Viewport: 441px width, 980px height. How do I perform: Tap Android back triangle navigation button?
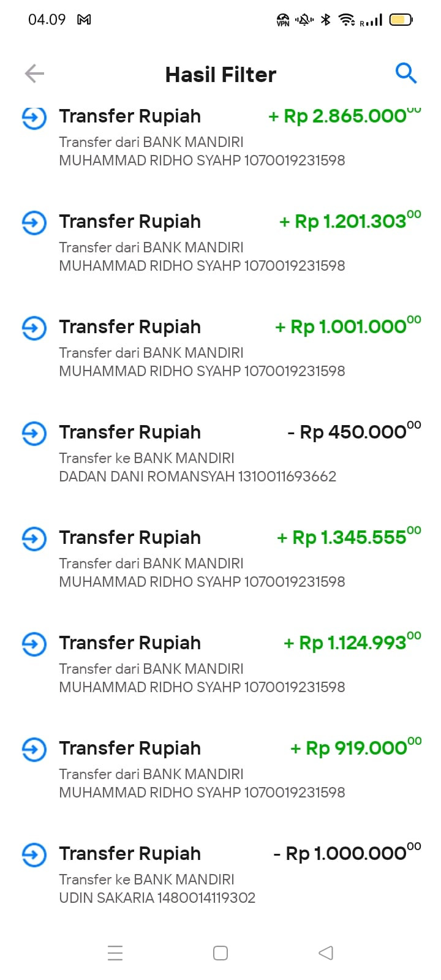coord(326,952)
